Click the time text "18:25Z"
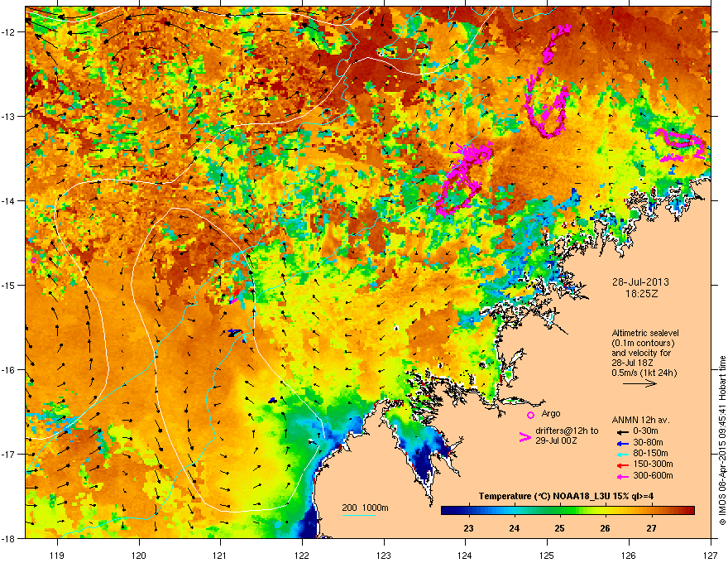728x563 pixels. click(x=641, y=294)
